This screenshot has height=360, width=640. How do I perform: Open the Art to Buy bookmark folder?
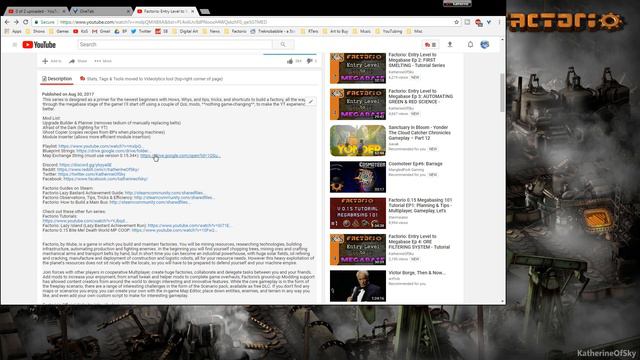point(336,31)
